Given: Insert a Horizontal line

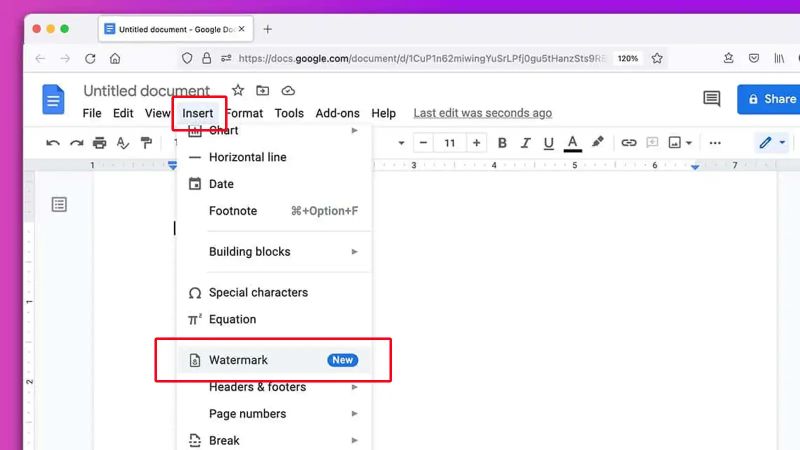Looking at the screenshot, I should pyautogui.click(x=274, y=157).
